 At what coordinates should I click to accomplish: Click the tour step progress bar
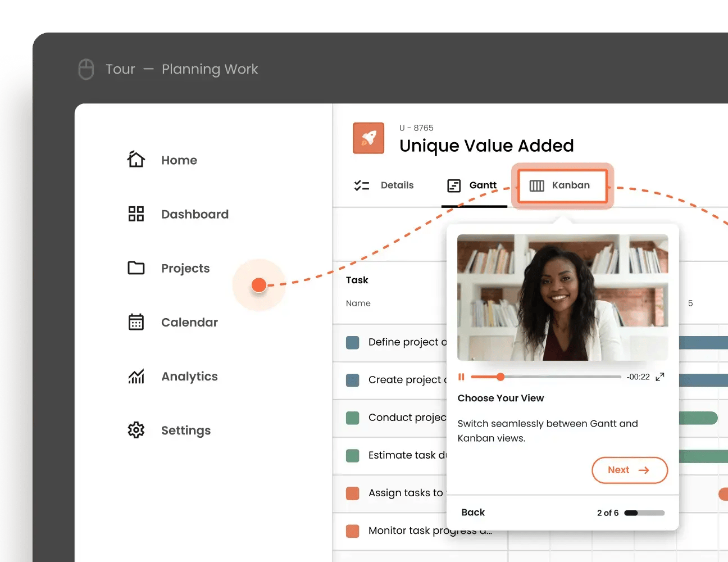coord(644,513)
